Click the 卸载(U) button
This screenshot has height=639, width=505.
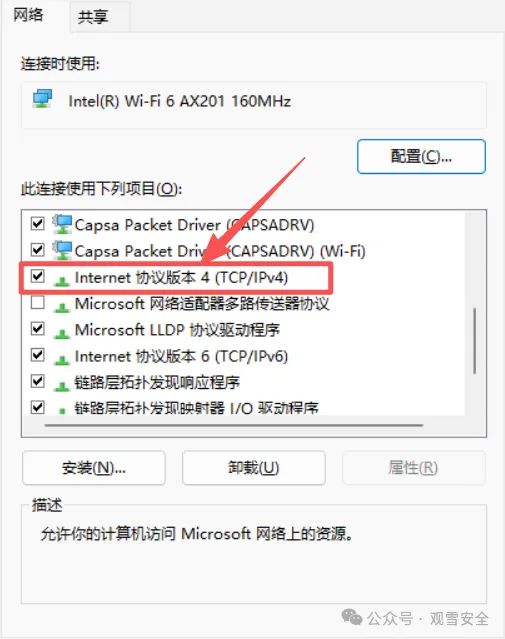pyautogui.click(x=254, y=468)
